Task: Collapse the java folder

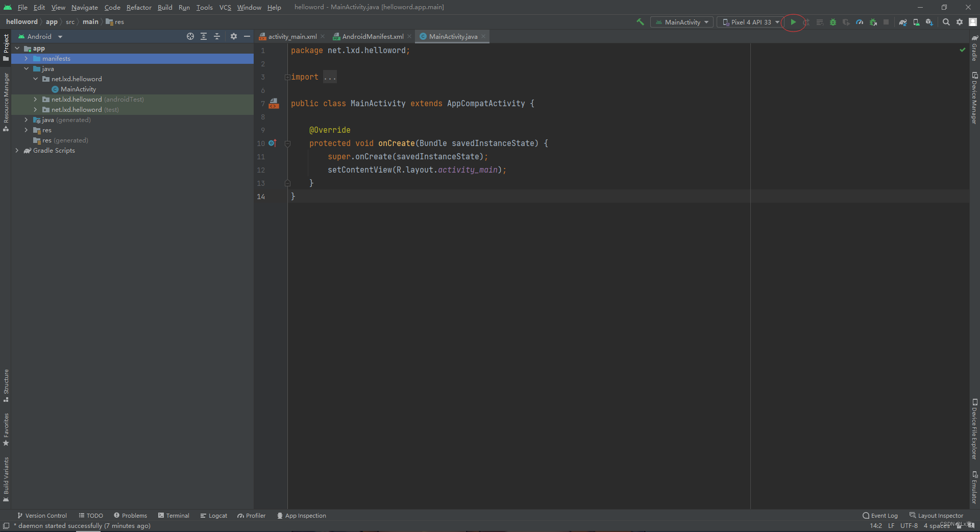Action: pyautogui.click(x=26, y=69)
